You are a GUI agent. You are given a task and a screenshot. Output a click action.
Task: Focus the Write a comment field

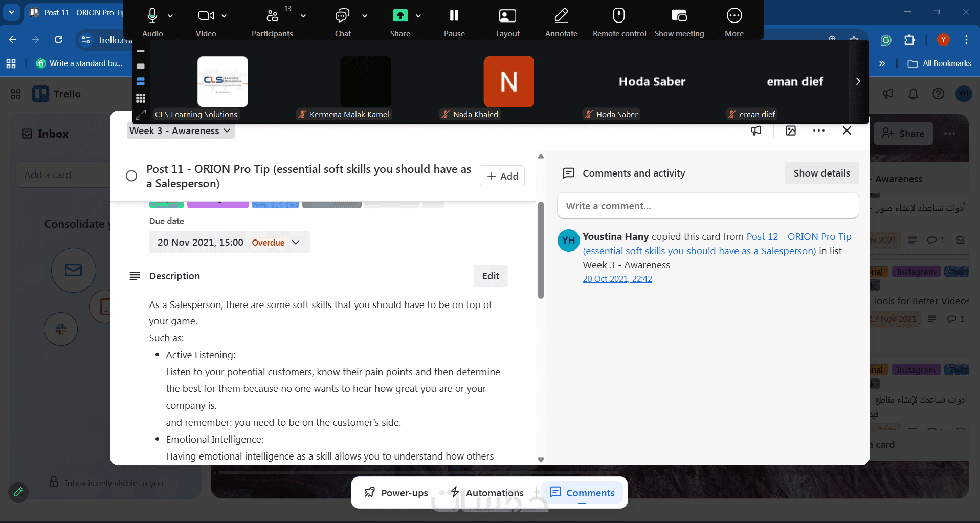708,206
